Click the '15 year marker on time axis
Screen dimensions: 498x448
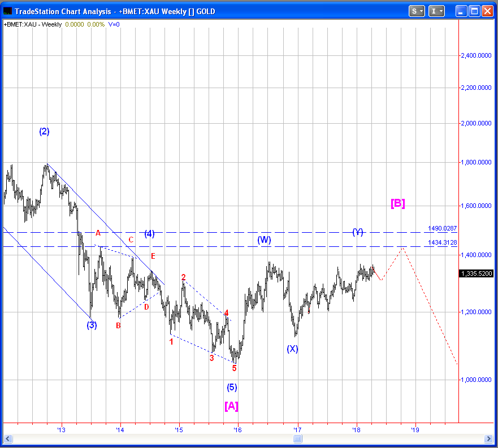pyautogui.click(x=179, y=430)
